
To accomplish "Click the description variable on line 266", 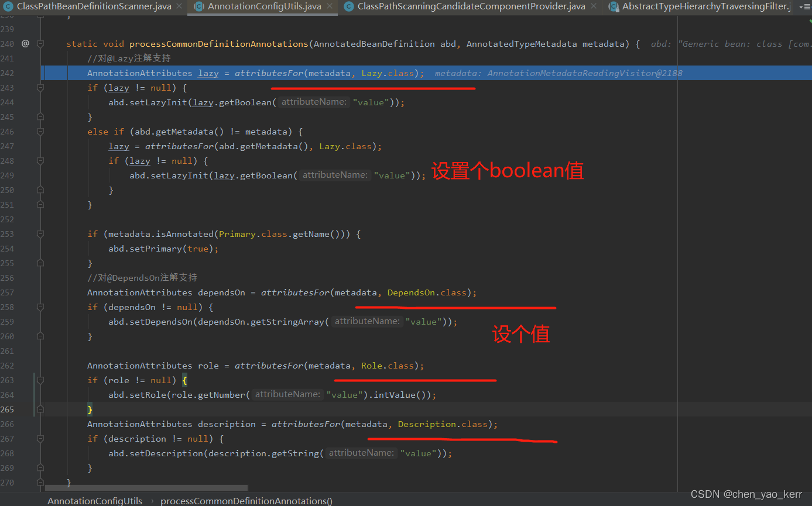I will click(x=227, y=424).
